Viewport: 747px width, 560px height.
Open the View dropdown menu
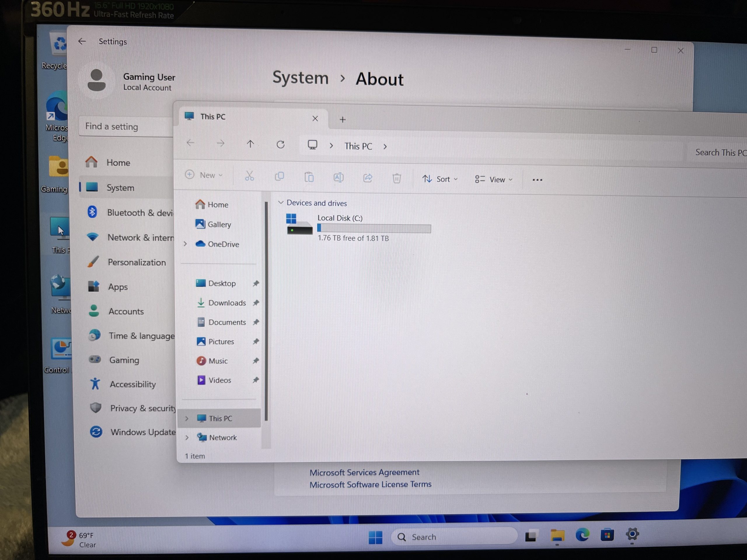click(493, 179)
